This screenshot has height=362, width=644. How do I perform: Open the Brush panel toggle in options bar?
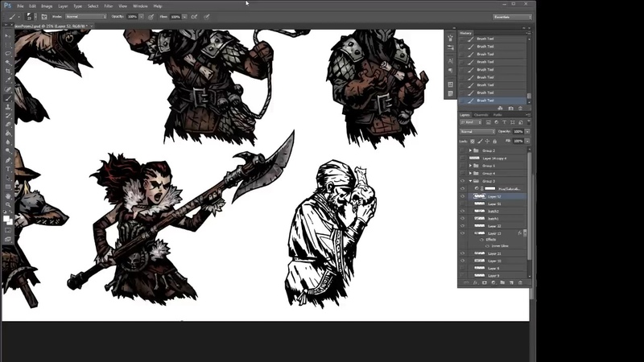tap(44, 17)
